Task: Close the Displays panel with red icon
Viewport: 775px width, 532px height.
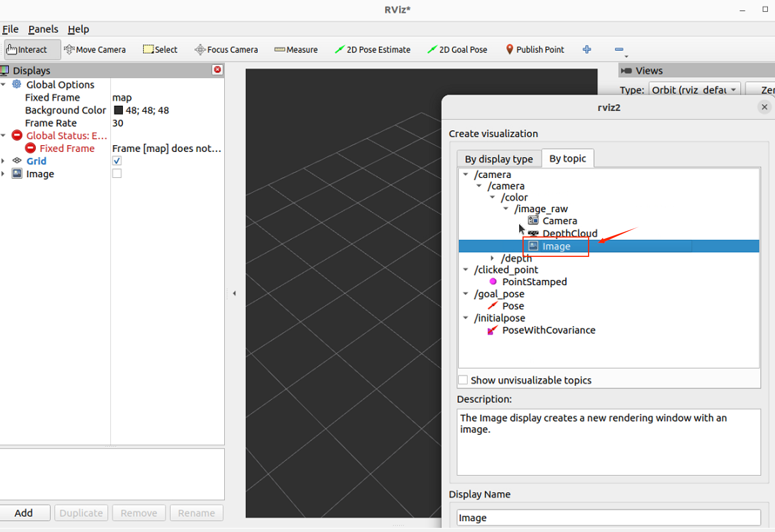Action: coord(217,70)
